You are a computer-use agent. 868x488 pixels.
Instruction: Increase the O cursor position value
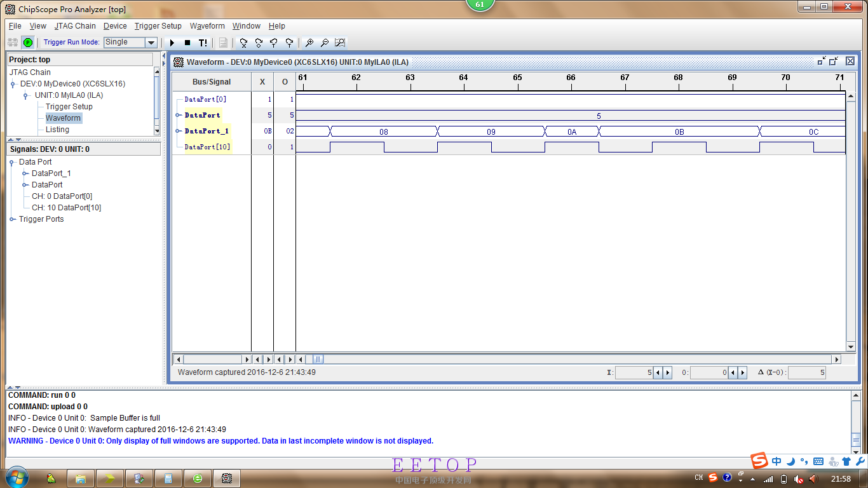pos(742,373)
